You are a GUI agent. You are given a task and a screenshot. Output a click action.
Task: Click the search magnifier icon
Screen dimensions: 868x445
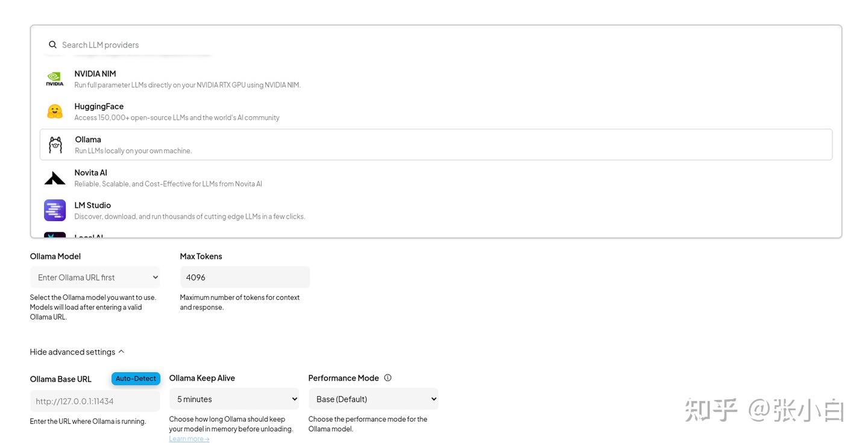point(52,45)
